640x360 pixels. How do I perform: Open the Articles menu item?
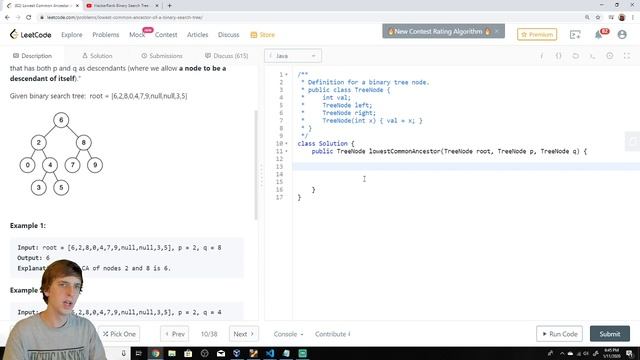point(198,35)
